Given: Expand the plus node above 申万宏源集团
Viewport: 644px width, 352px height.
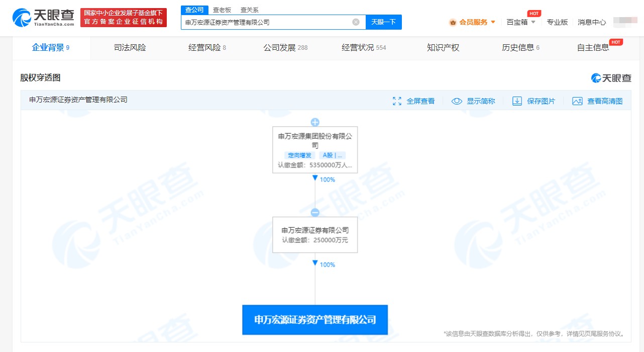Looking at the screenshot, I should 315,122.
